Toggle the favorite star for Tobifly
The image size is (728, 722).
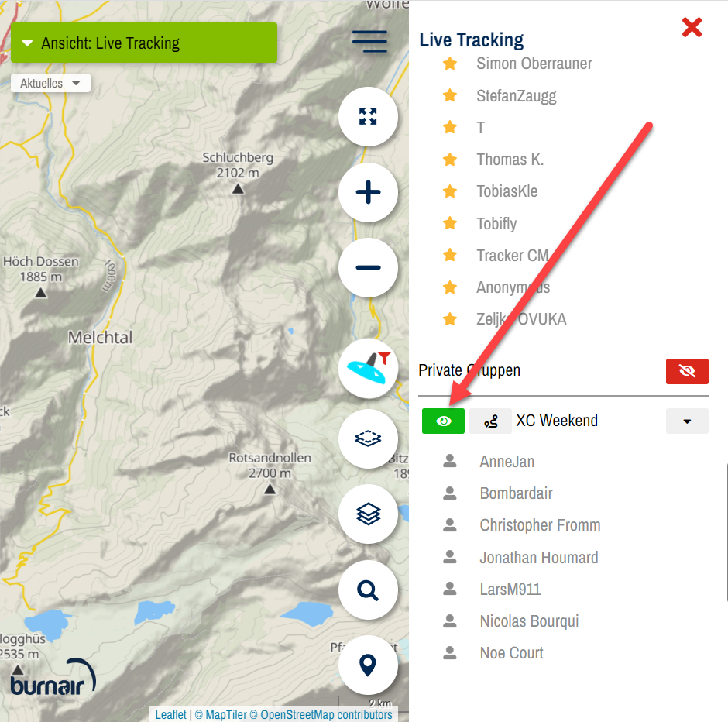[450, 223]
